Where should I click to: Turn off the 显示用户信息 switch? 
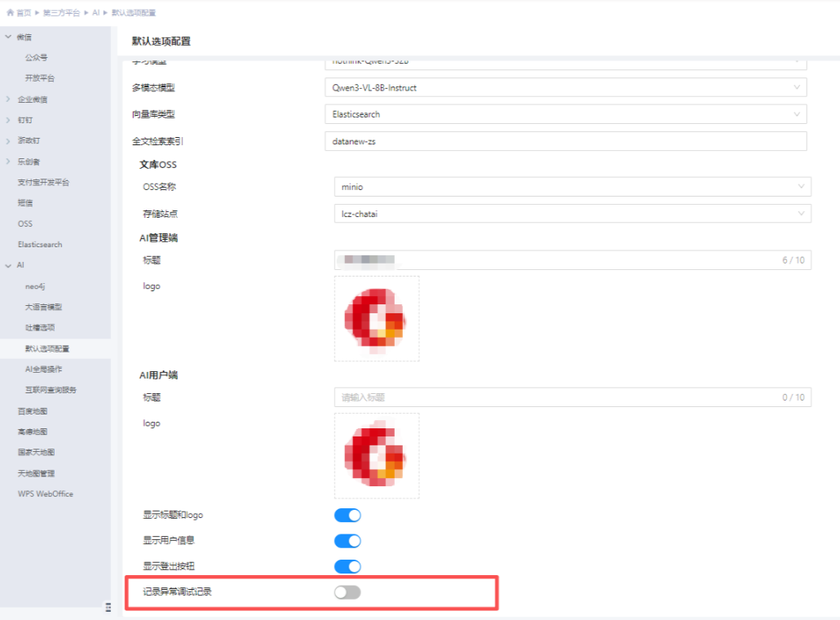coord(347,541)
